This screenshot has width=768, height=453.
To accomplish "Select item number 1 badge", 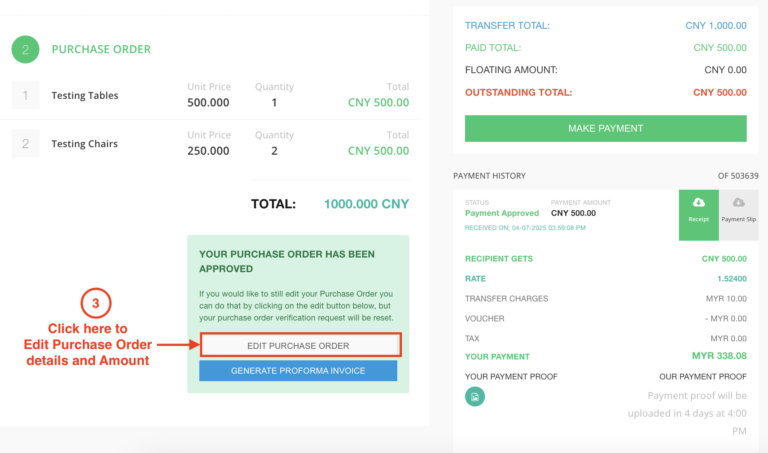I will 26,96.
